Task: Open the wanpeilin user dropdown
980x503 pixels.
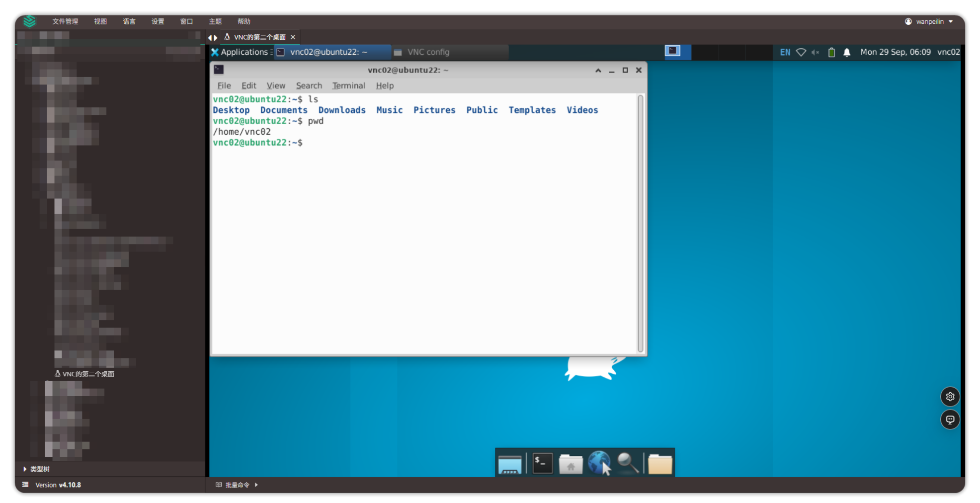Action: click(x=929, y=21)
